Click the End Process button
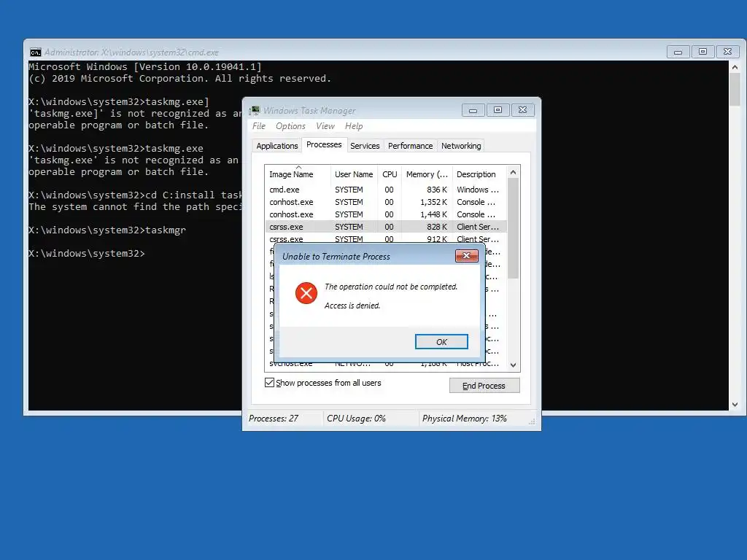Screen dimensions: 747x560 (484, 385)
